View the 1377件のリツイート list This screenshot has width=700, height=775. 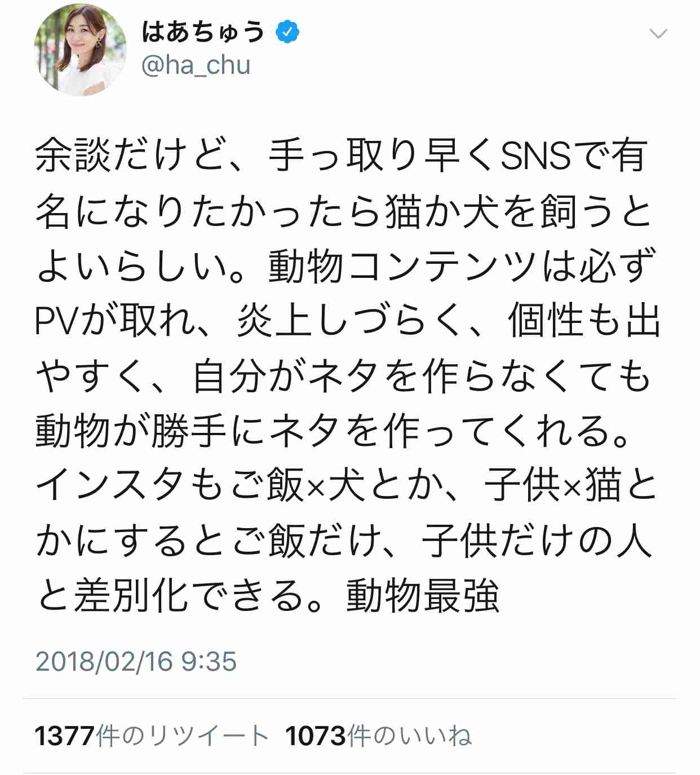(151, 736)
